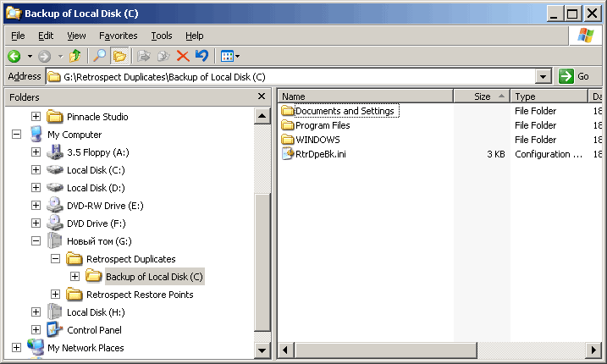Select the Documents and Settings folder
The image size is (607, 364).
click(x=345, y=111)
